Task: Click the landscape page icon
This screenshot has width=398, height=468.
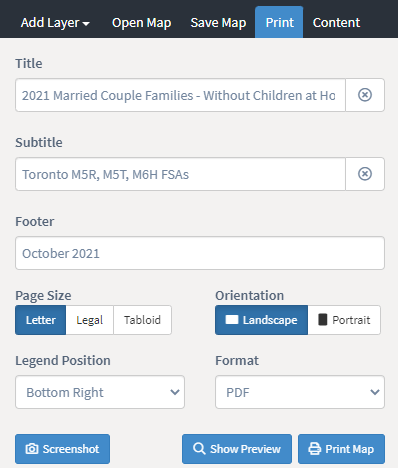Action: click(x=232, y=320)
